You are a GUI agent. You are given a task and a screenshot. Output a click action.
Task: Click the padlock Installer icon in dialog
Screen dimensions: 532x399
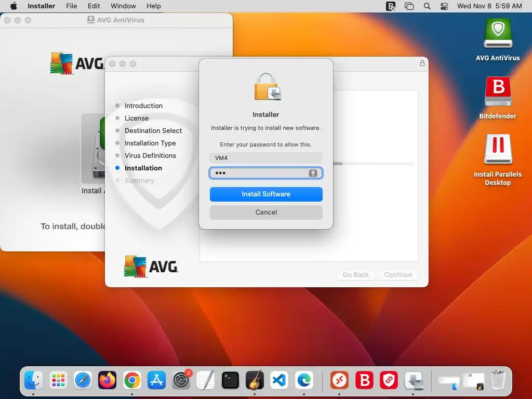268,86
